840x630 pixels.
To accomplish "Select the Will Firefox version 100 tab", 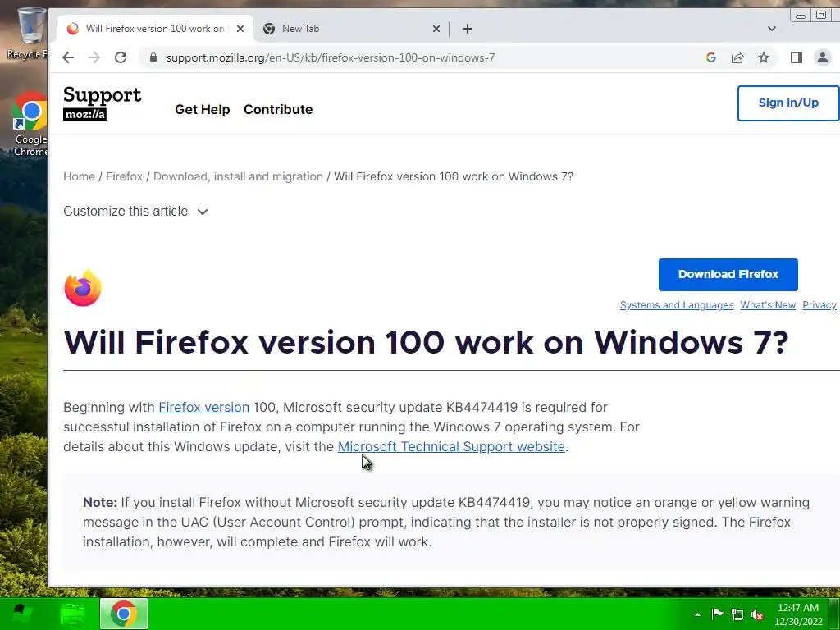I will pos(154,29).
